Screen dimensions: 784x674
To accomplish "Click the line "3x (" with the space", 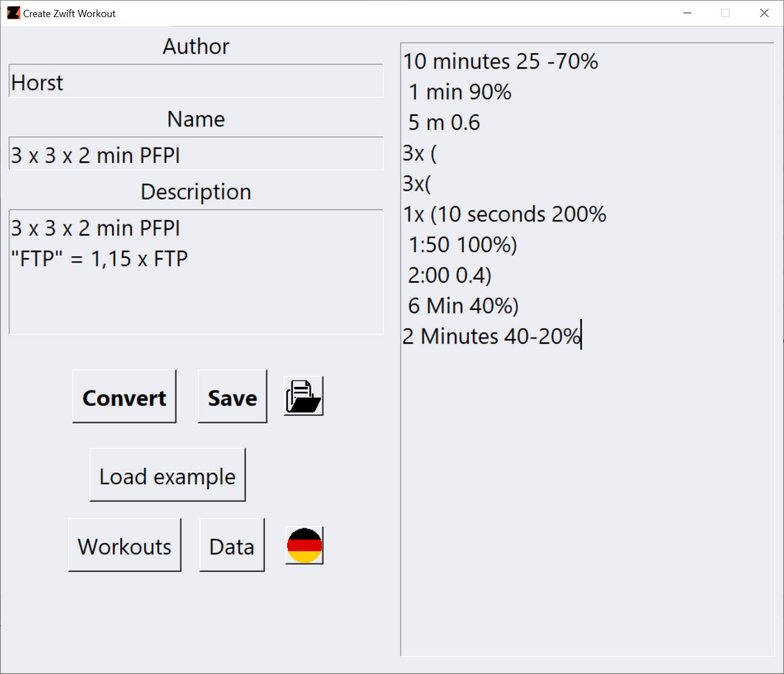I will click(x=420, y=153).
